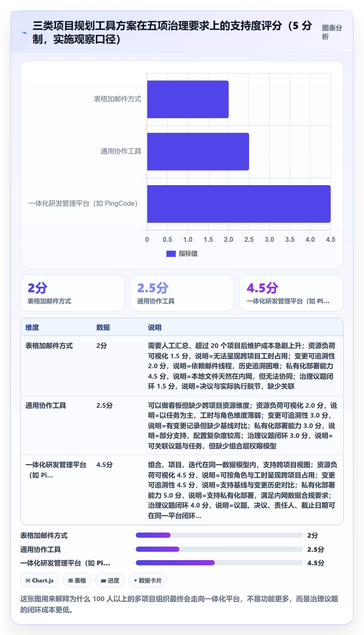Click the 通用协作工具 chart bar
The height and width of the screenshot is (635, 364).
(198, 152)
